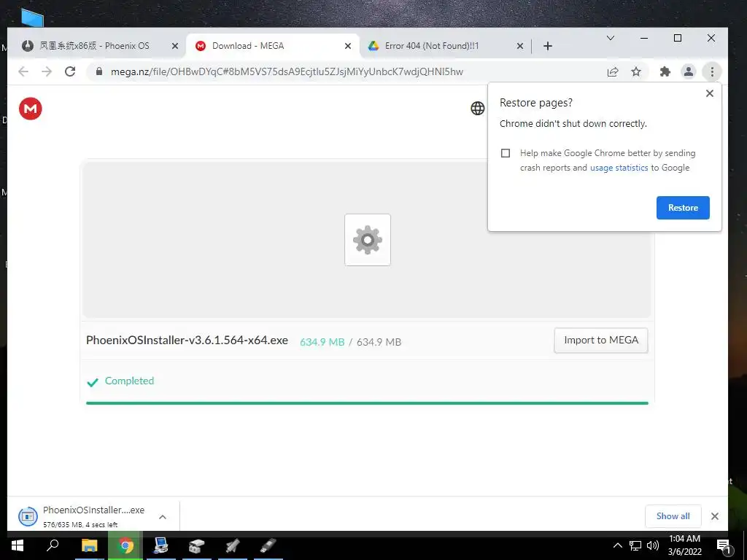Screen dimensions: 747x560
Task: Click the green download progress bar
Action: point(367,403)
